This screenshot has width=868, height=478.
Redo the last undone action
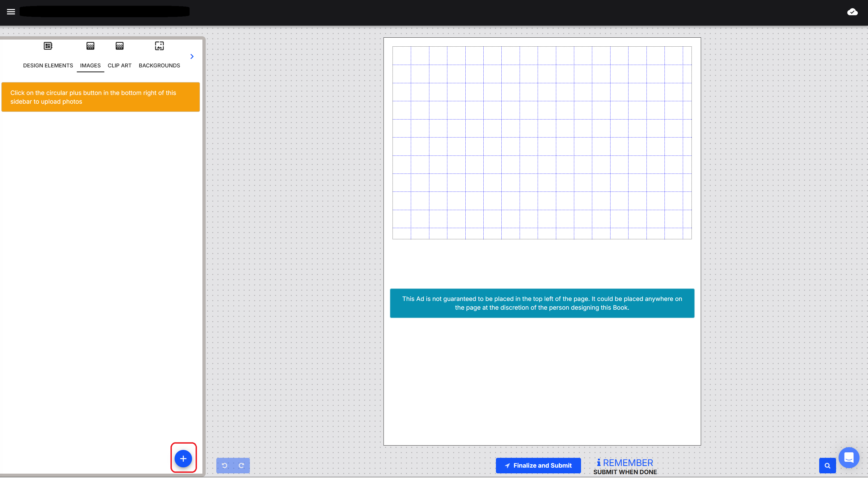click(x=241, y=465)
